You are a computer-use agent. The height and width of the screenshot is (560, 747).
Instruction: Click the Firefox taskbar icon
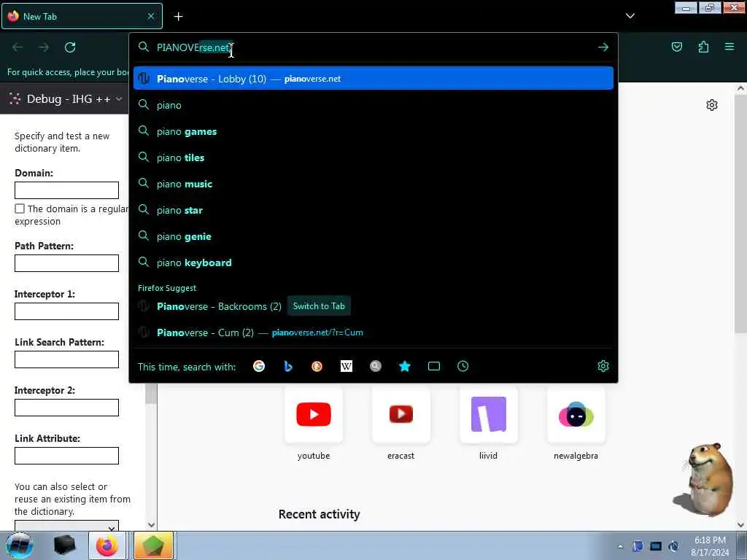point(107,545)
